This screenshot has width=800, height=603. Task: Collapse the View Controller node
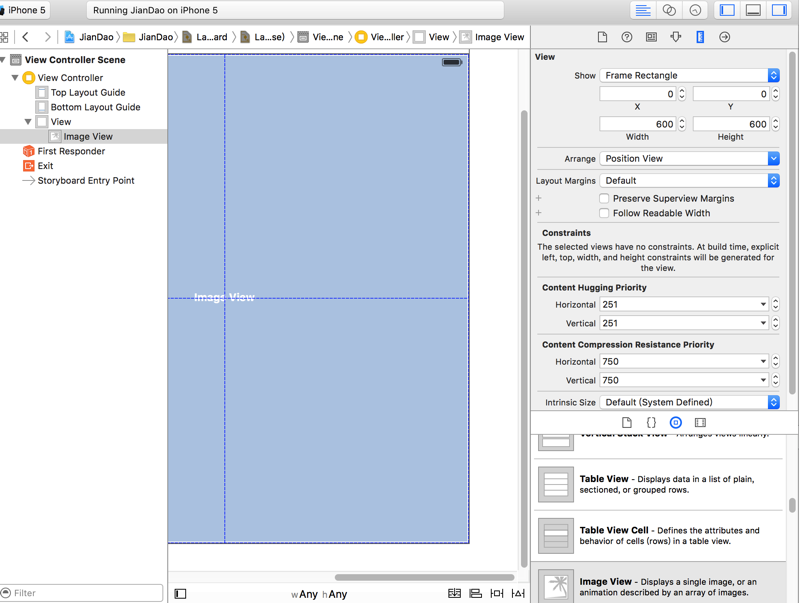[x=15, y=78]
